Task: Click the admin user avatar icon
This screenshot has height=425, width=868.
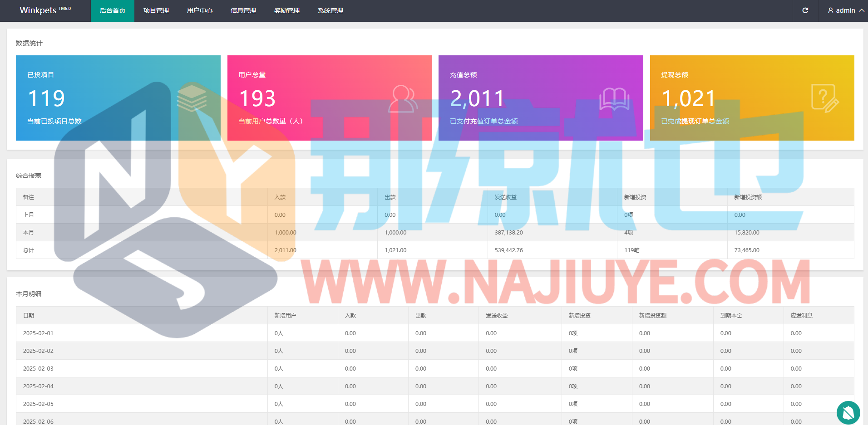Action: [830, 10]
